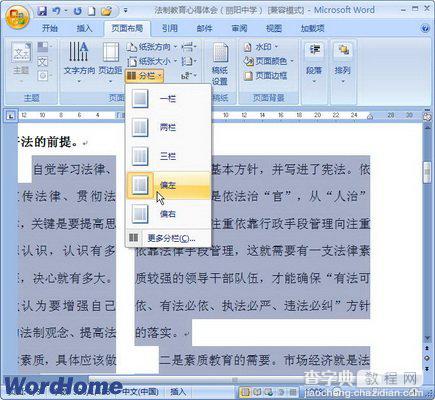Open 更多分栏(C)... dialog entry
Viewport: 435px width, 400px height.
coord(168,238)
